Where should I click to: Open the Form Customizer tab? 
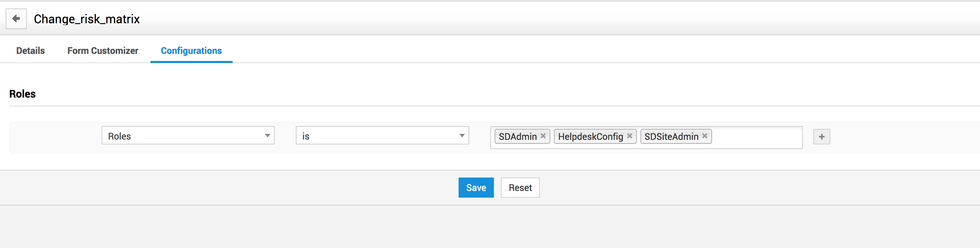coord(103,50)
